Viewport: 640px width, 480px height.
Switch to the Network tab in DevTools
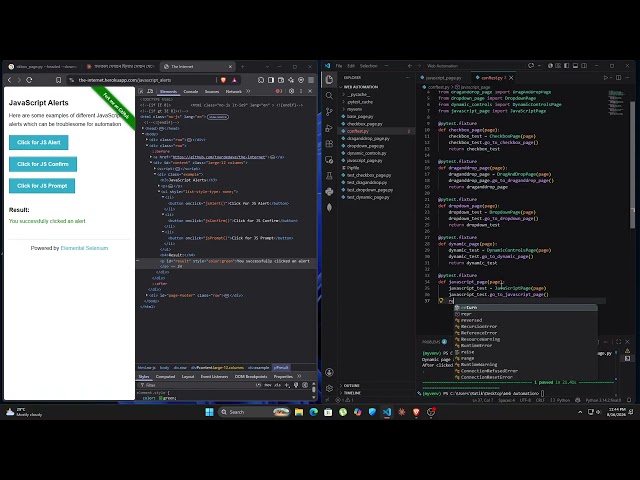tap(233, 91)
